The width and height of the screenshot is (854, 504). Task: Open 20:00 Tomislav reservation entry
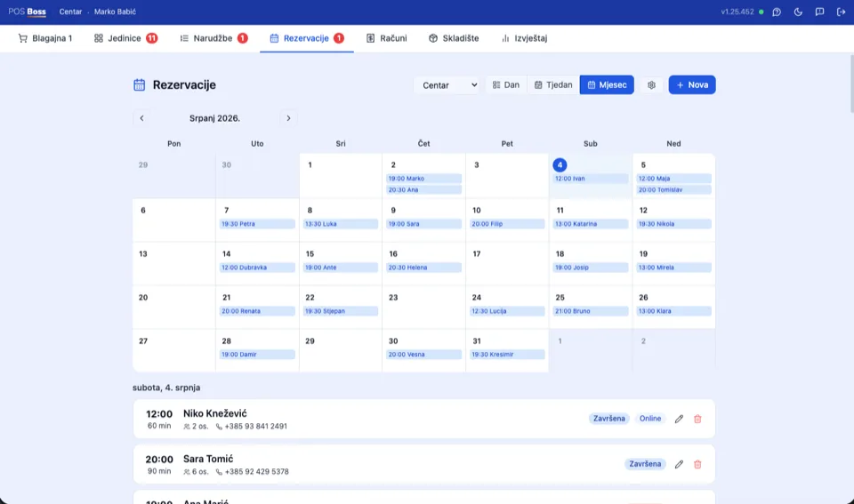(x=673, y=190)
